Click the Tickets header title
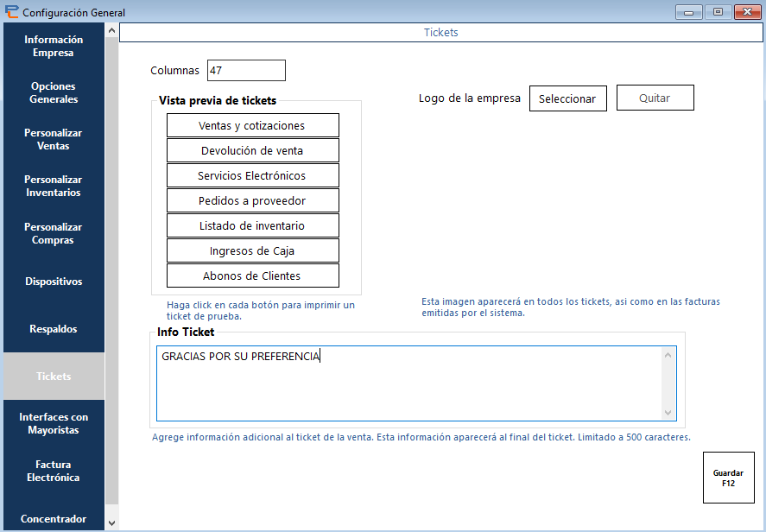Image resolution: width=766 pixels, height=532 pixels. click(440, 33)
